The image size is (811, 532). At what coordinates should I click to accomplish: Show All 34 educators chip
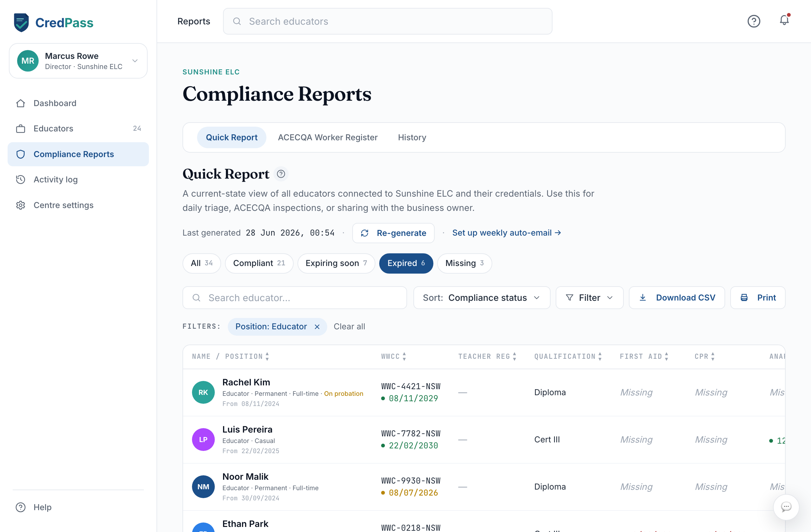(x=202, y=263)
